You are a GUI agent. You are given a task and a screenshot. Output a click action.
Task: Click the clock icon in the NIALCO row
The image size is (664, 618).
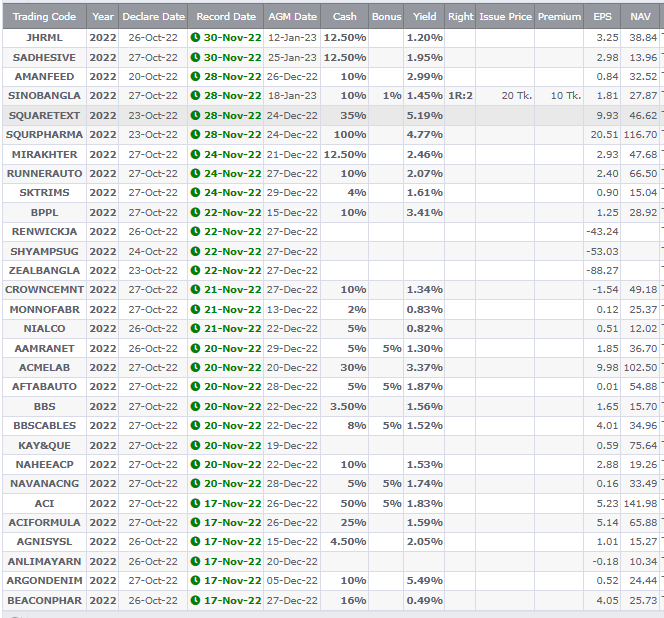195,329
